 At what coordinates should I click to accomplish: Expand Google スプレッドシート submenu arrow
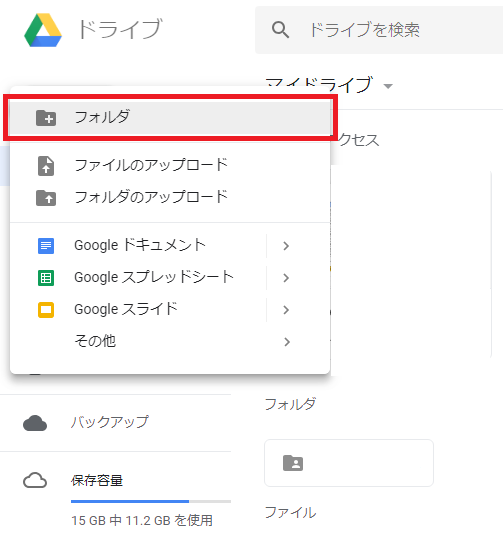pyautogui.click(x=286, y=278)
